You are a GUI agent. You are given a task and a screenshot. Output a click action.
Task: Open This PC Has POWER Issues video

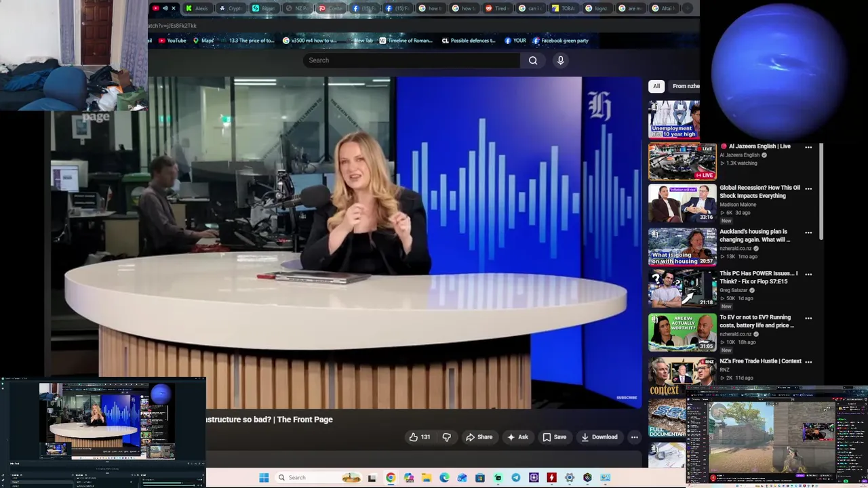pyautogui.click(x=758, y=277)
